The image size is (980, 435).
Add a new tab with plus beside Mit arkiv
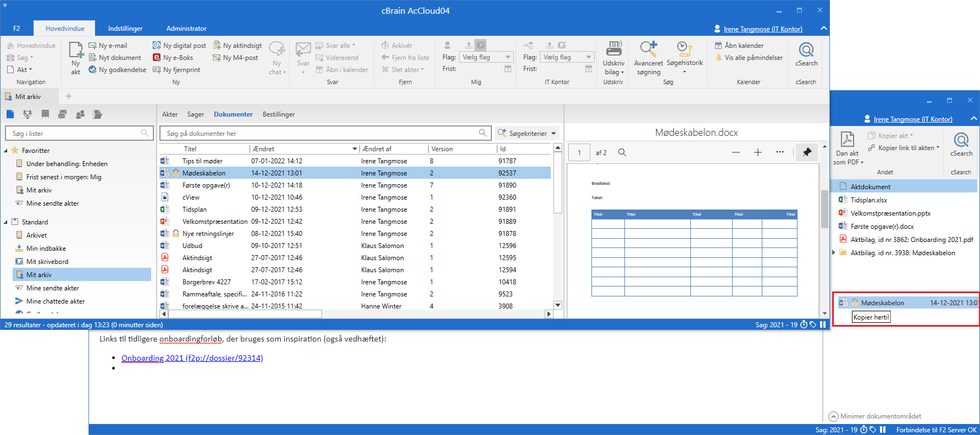tap(69, 96)
